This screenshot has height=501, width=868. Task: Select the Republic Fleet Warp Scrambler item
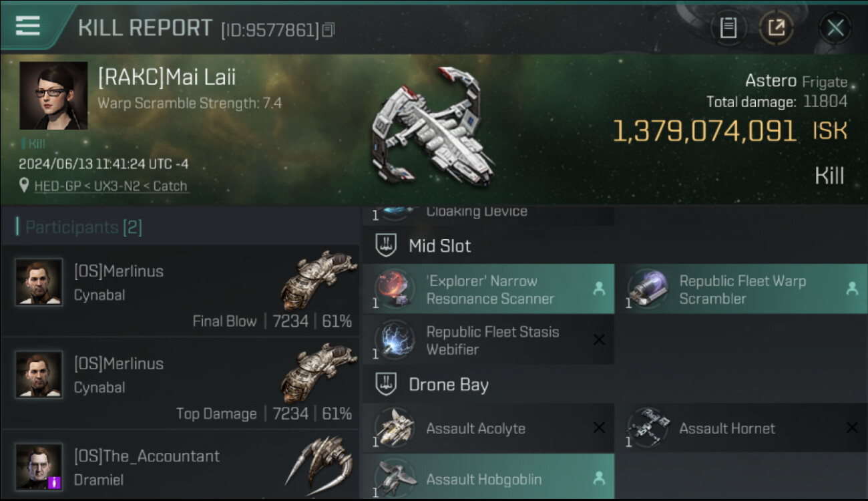741,289
